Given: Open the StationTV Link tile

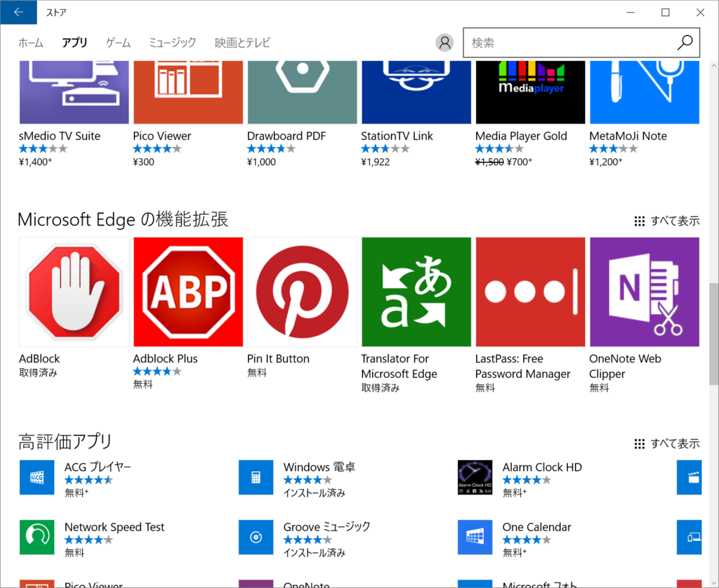Looking at the screenshot, I should pos(416,92).
